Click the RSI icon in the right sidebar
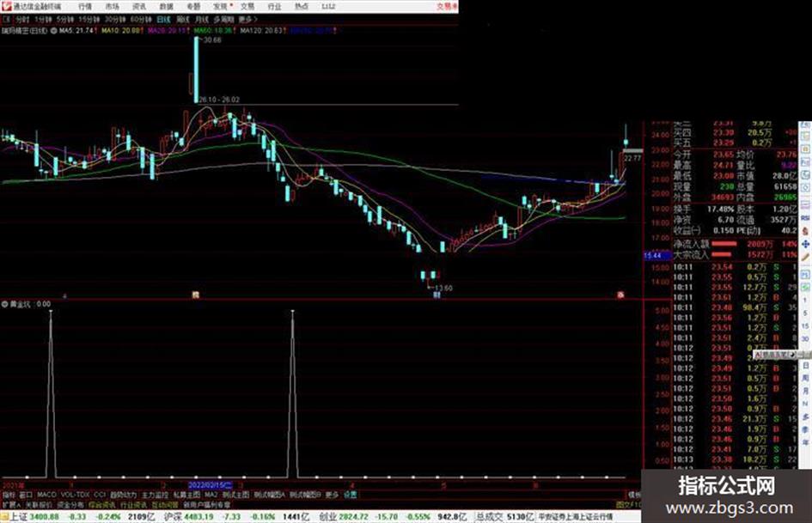The width and height of the screenshot is (812, 523). tap(805, 218)
